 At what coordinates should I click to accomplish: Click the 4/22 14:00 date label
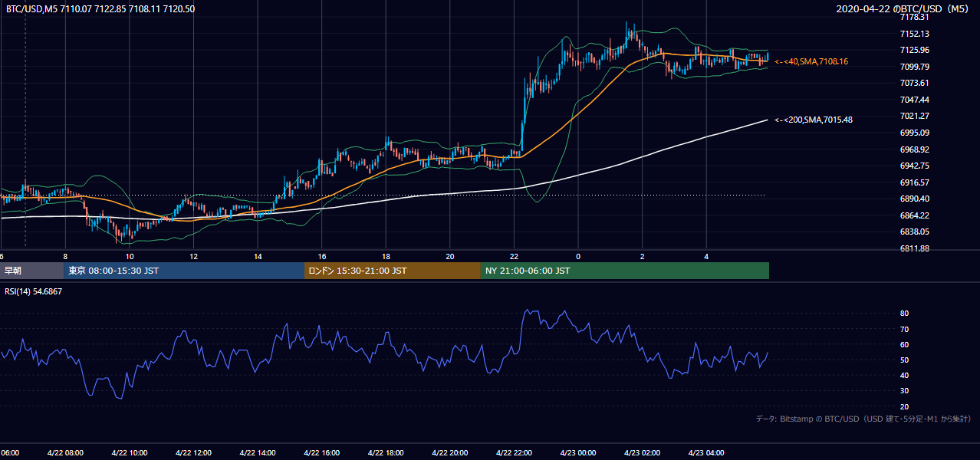(x=257, y=453)
